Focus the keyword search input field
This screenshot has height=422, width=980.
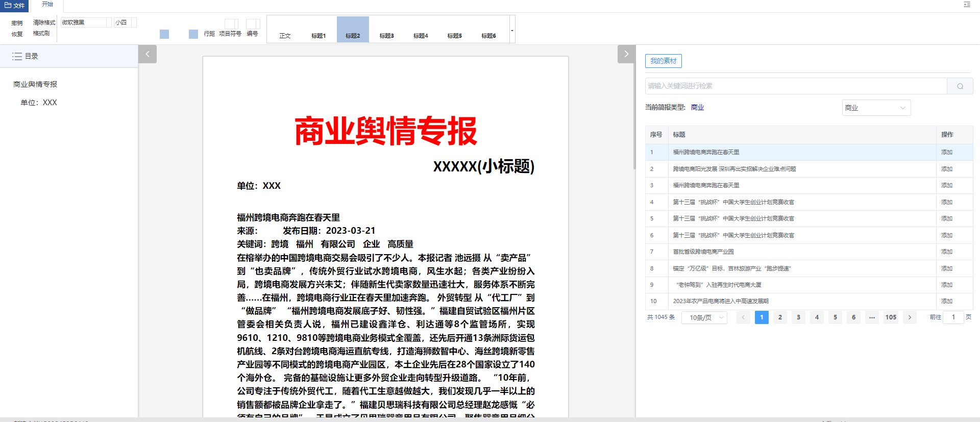pos(796,86)
